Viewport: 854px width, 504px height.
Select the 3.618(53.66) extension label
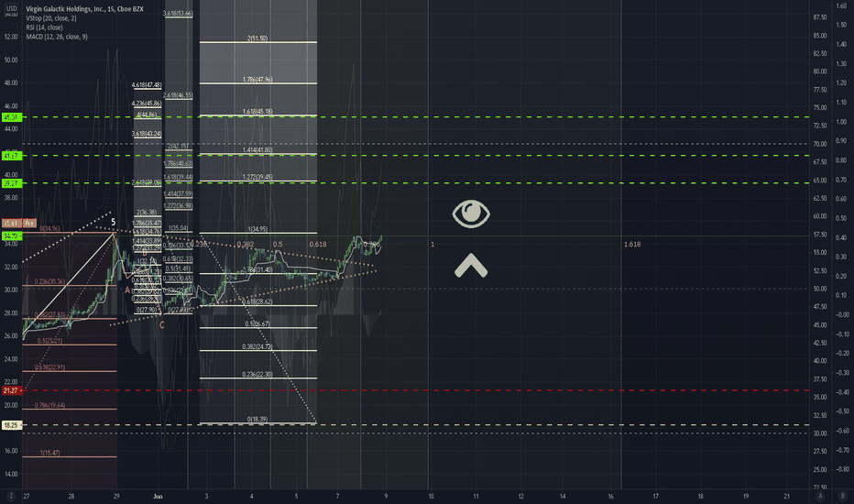178,14
